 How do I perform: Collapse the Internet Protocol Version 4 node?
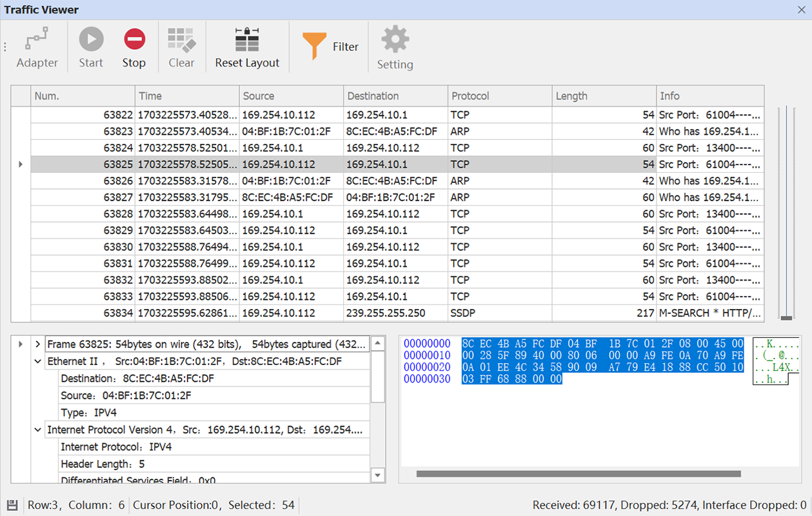click(38, 430)
